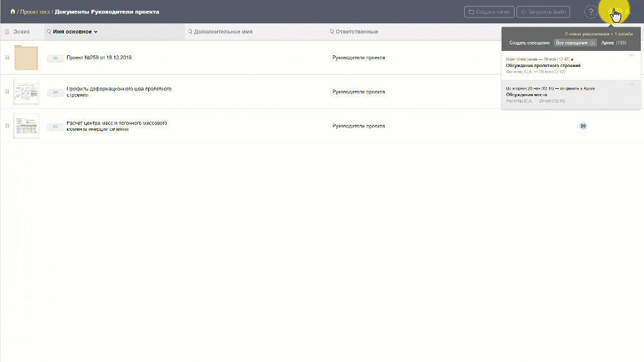Viewport: 644px width, 362px height.
Task: Open the Имя основное sort dropdown arrow
Action: (x=96, y=32)
